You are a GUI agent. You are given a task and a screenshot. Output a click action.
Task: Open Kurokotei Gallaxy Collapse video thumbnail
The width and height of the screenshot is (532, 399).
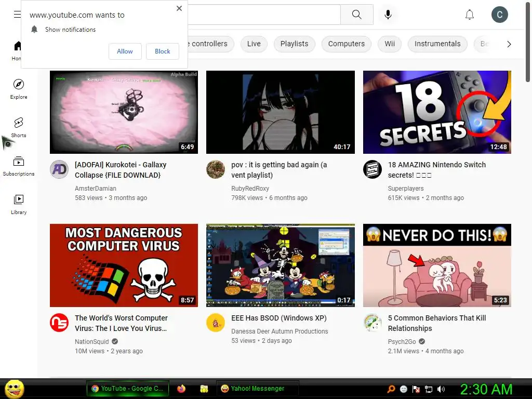(124, 112)
